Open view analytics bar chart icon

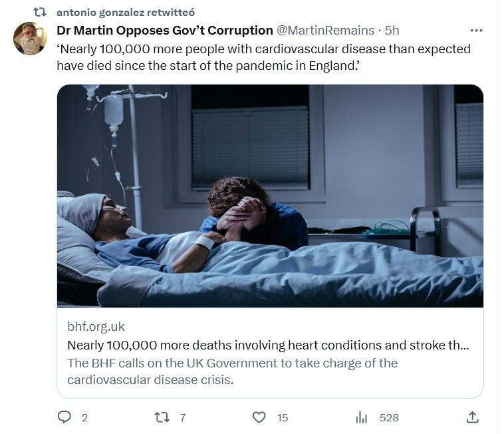(x=362, y=417)
